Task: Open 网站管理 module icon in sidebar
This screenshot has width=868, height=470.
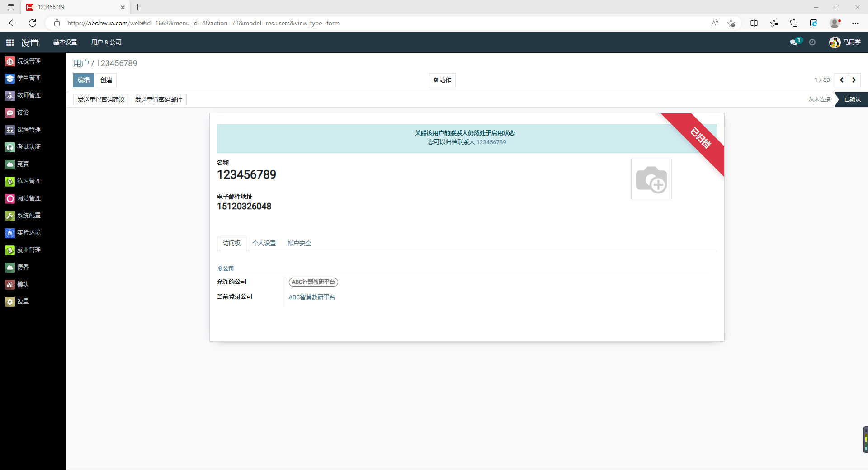Action: tap(10, 198)
